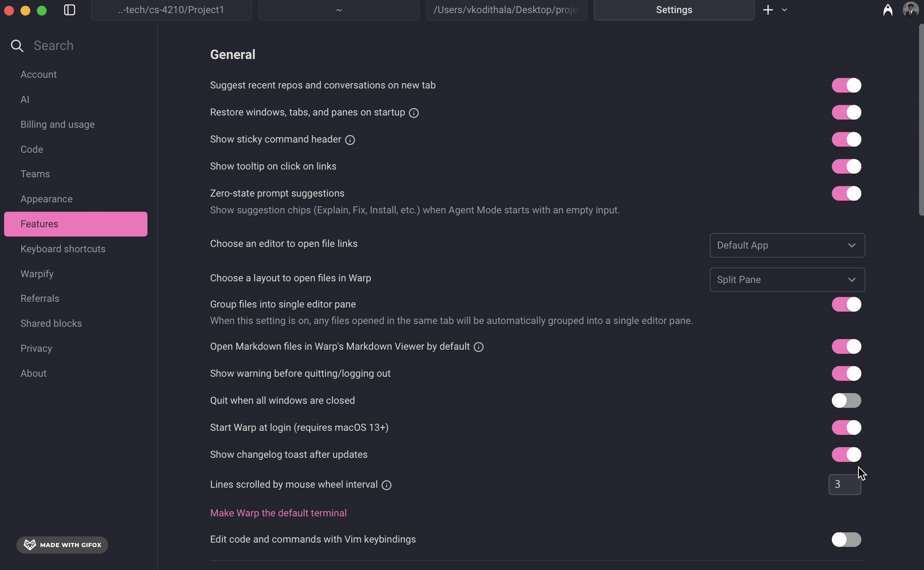
Task: Switch to Appearance settings
Action: (x=46, y=199)
